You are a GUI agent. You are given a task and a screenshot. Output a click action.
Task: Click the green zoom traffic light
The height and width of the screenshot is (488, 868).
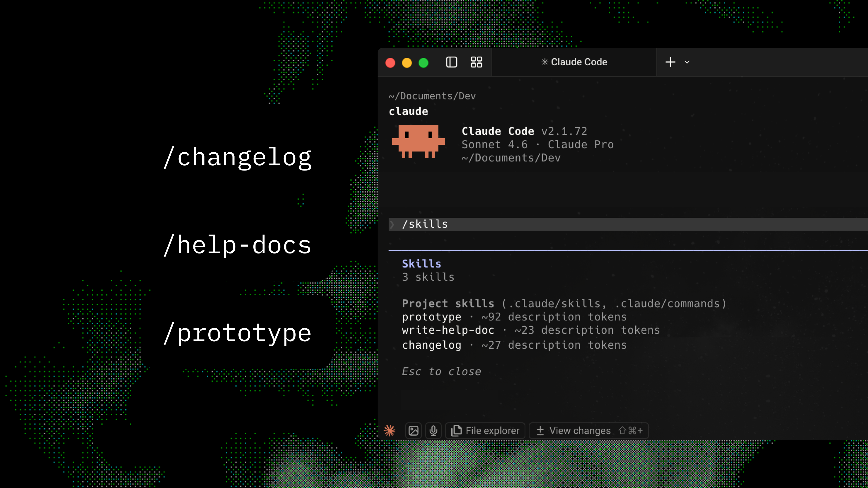point(423,62)
